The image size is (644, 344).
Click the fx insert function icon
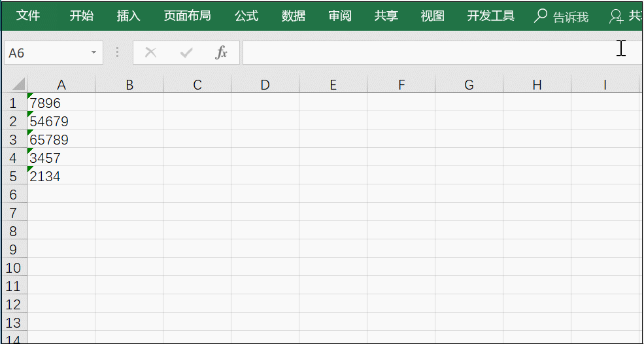pos(222,52)
